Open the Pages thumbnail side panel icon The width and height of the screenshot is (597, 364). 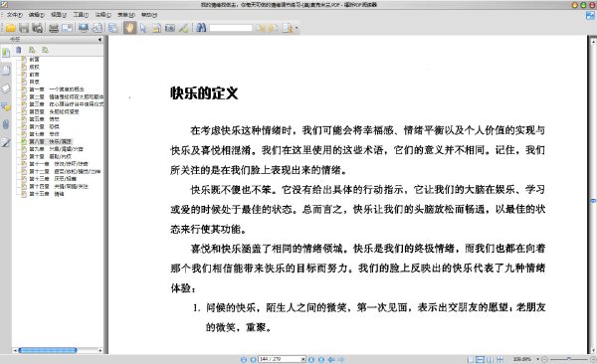[x=6, y=71]
